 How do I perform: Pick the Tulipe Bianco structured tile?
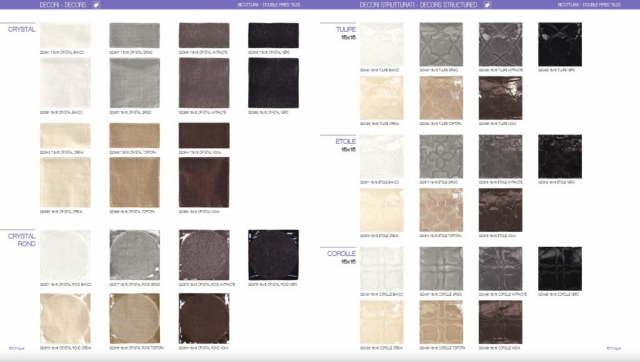pyautogui.click(x=382, y=44)
